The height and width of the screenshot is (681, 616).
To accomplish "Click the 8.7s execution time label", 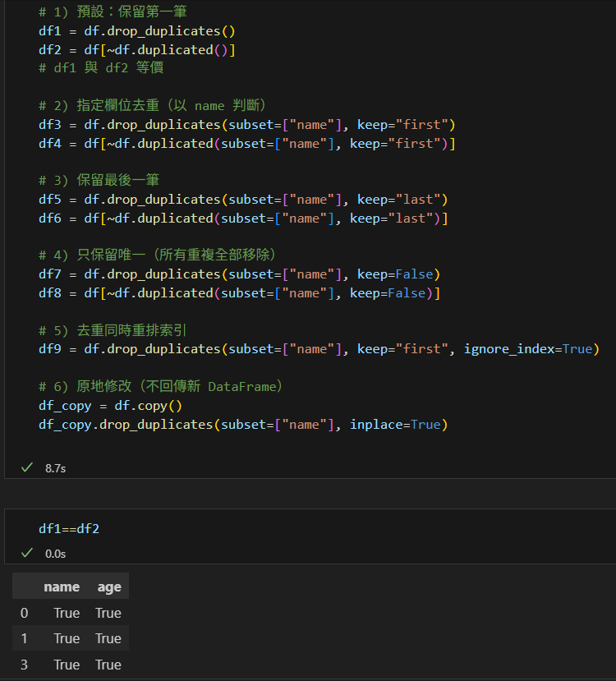I will coord(56,468).
